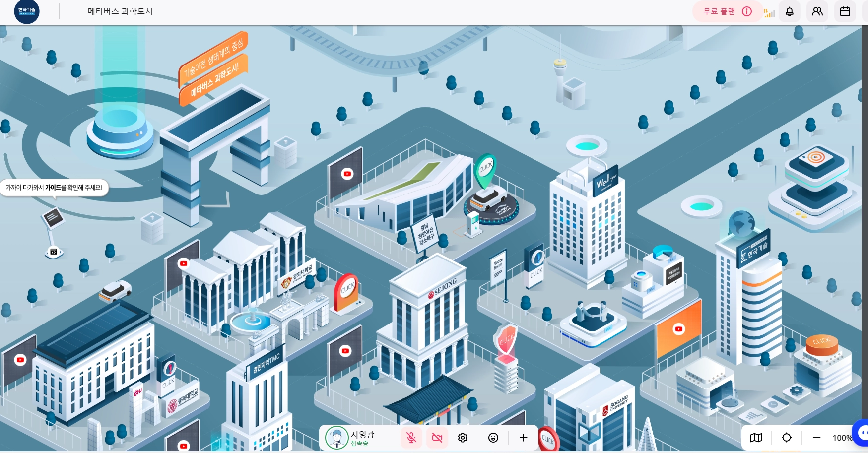Play the YouTube video on the orange billboard
Image resolution: width=868 pixels, height=453 pixels.
point(679,329)
